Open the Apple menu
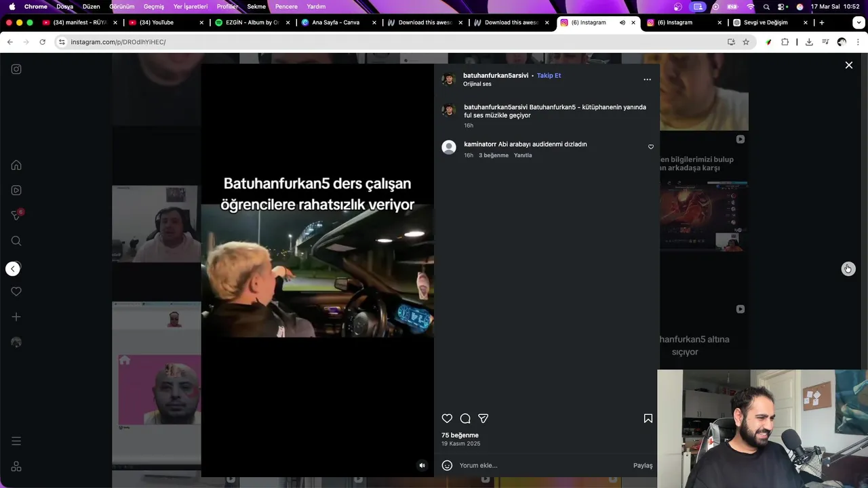The image size is (868, 488). coord(12,7)
